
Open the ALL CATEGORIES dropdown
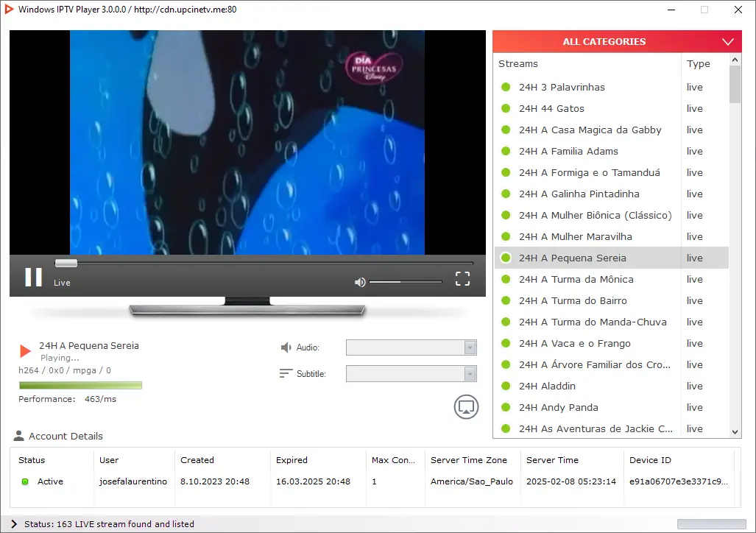(617, 41)
